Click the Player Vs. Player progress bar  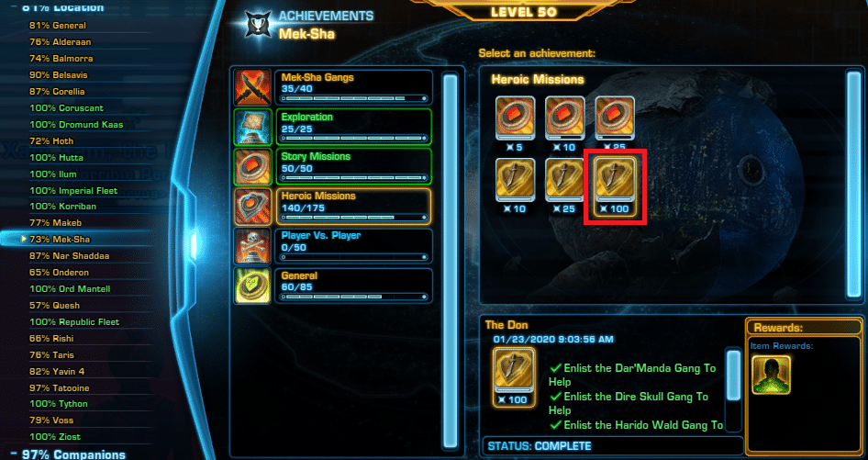point(354,257)
